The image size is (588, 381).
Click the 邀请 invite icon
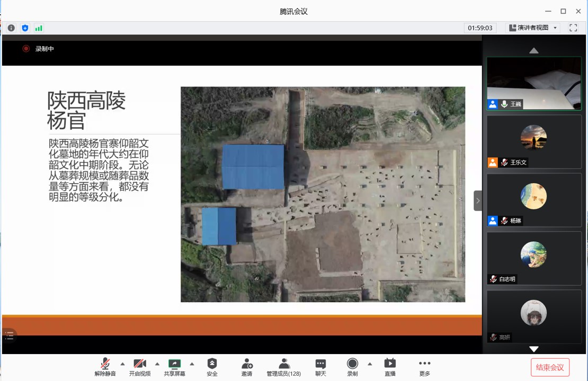coord(247,367)
